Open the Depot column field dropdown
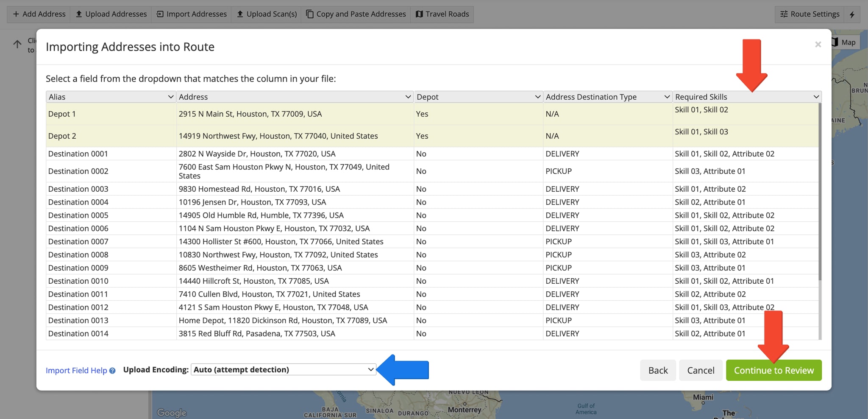 click(x=479, y=97)
